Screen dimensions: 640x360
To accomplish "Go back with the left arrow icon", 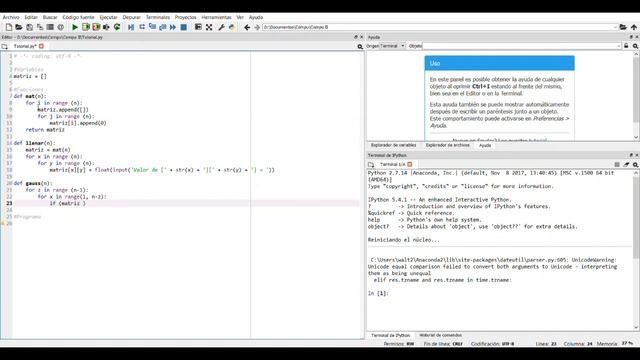I will (x=247, y=27).
